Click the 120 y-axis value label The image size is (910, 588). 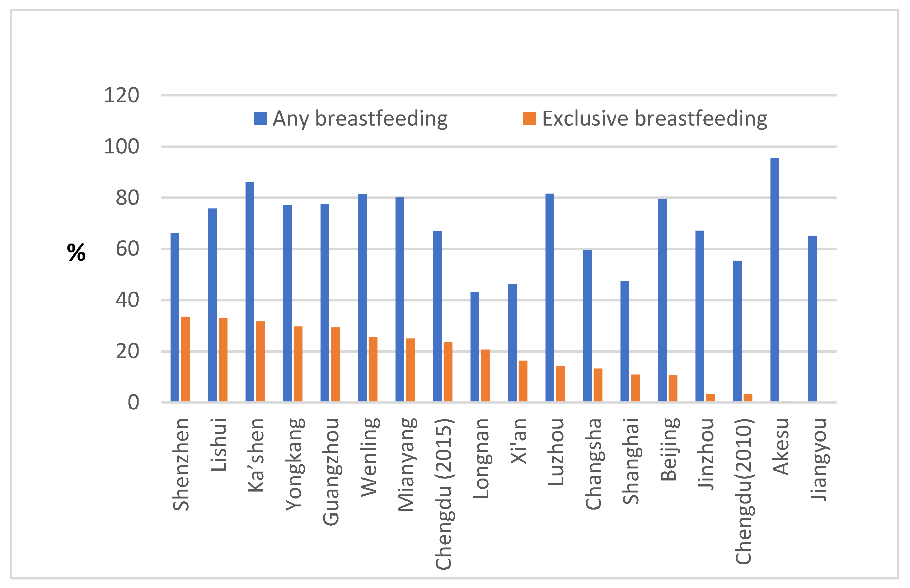point(122,95)
